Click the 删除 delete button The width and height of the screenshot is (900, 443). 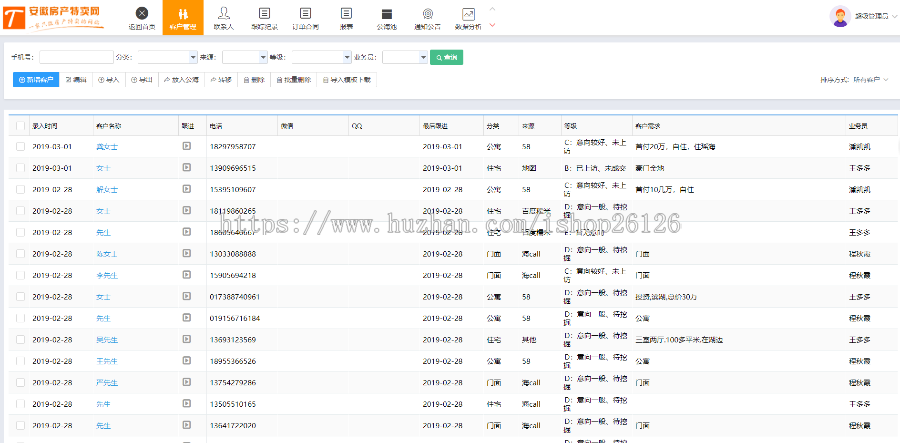(254, 80)
